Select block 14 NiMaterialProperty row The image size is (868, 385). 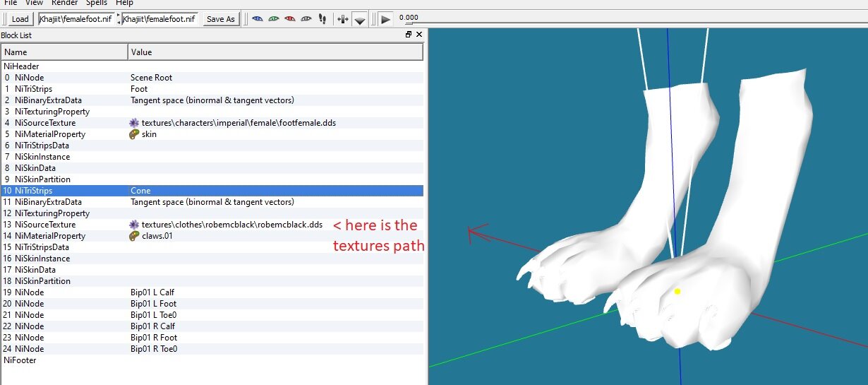click(x=212, y=236)
